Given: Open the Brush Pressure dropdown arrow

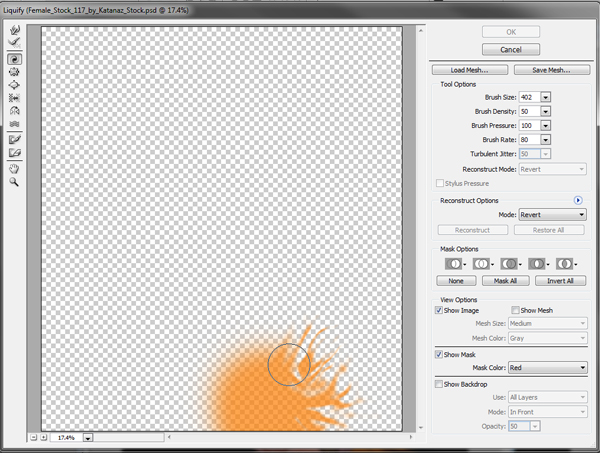Looking at the screenshot, I should (546, 125).
